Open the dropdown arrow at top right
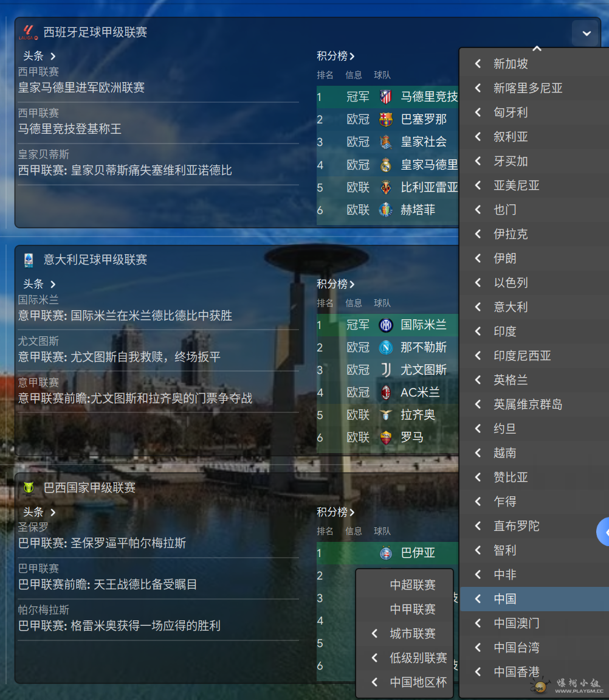Viewport: 609px width, 700px height. point(586,33)
